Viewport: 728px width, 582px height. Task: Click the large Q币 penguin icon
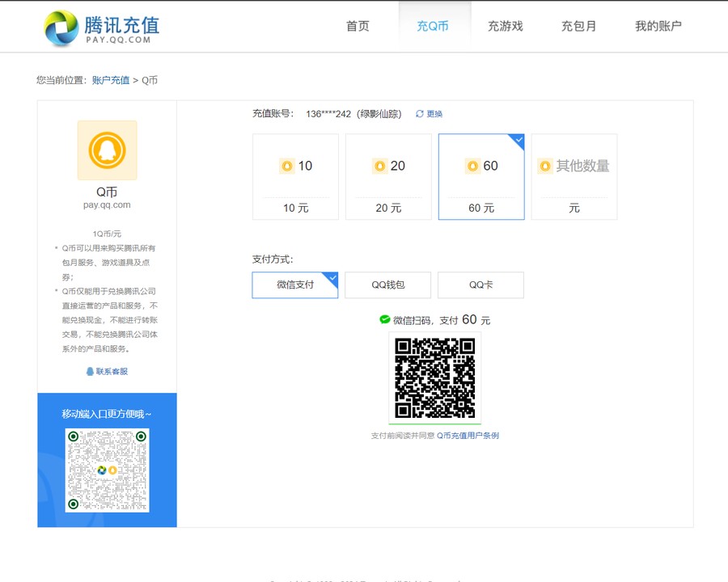click(x=107, y=150)
